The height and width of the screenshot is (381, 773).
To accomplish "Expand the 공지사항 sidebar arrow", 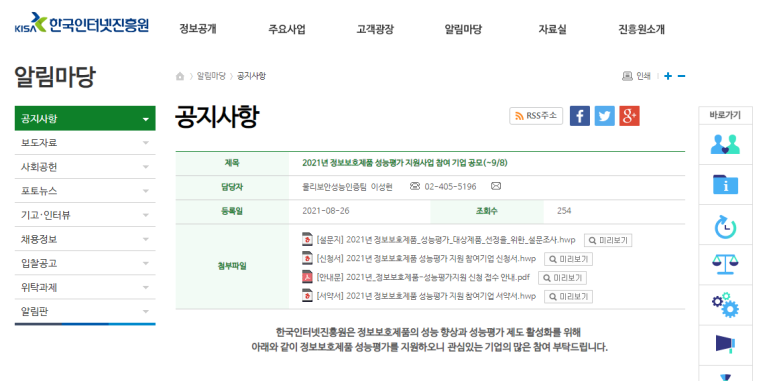I will (145, 119).
